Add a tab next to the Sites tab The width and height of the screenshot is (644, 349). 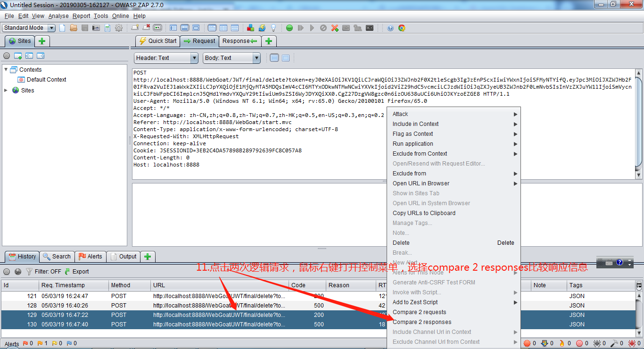(x=41, y=41)
